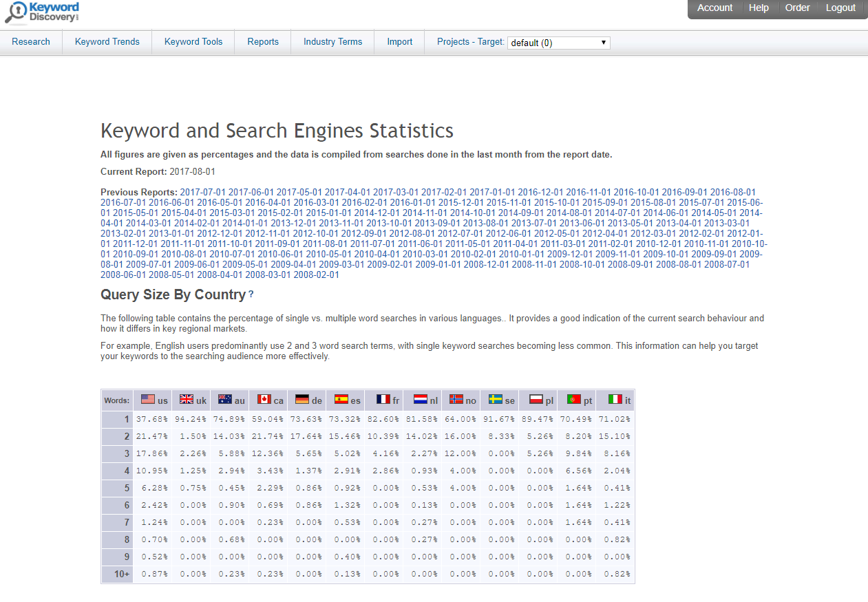Click the US flag column header
Image resolution: width=868 pixels, height=602 pixels.
pyautogui.click(x=154, y=400)
